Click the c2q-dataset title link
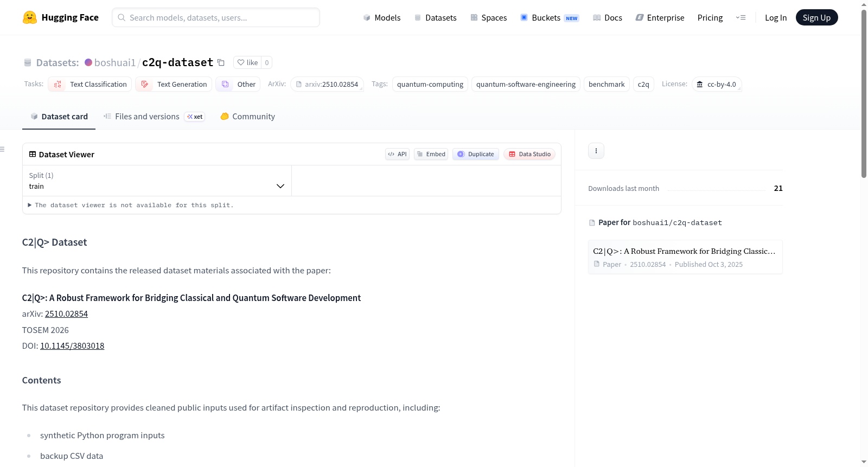Screen dimensions: 868x467 pos(177,62)
